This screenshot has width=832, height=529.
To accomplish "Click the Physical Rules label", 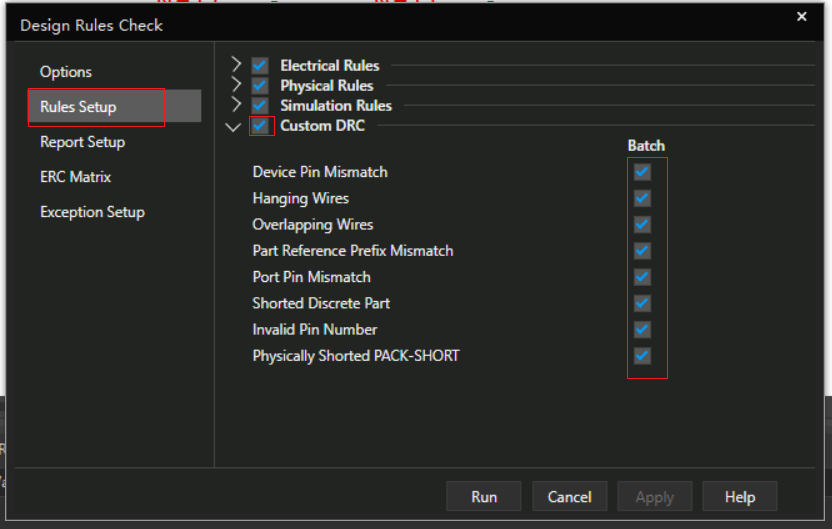I will pos(327,85).
